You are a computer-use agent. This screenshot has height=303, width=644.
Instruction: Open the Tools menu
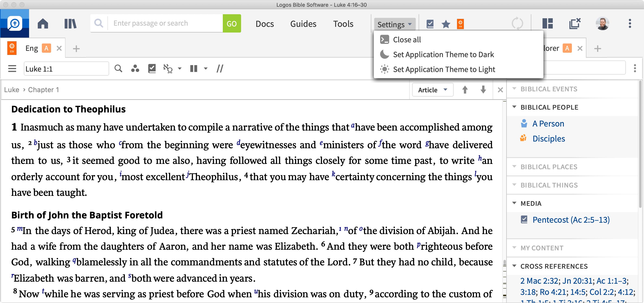point(343,24)
